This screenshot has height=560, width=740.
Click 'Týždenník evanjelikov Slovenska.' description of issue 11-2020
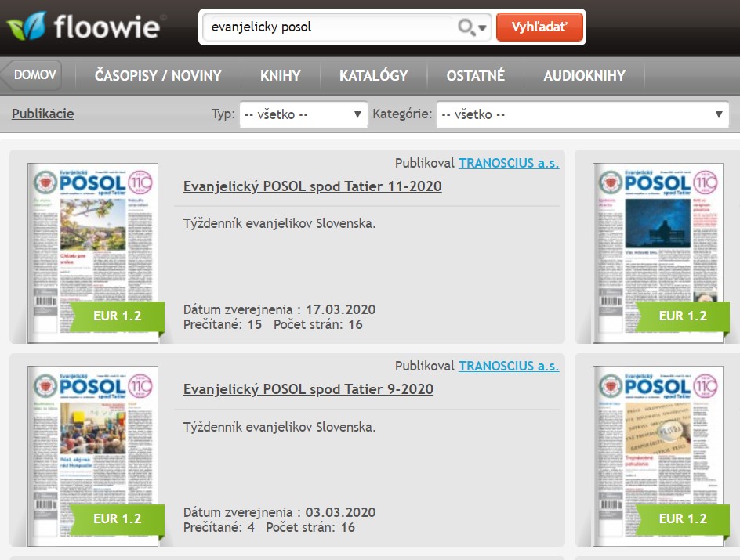click(x=279, y=223)
